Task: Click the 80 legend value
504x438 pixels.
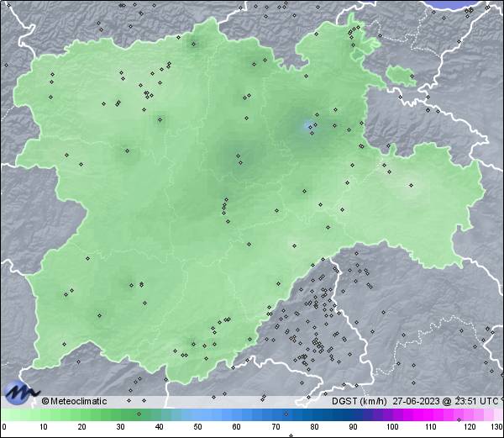Action: (x=314, y=427)
